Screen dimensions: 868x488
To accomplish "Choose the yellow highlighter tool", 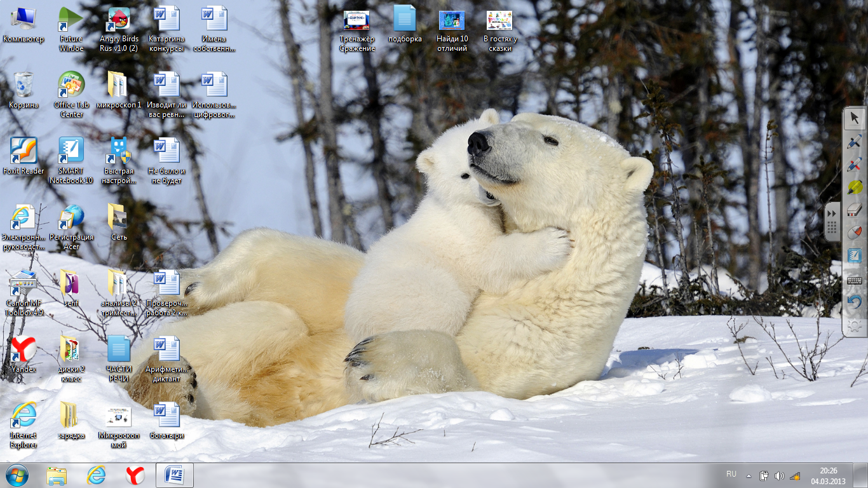I will (855, 188).
